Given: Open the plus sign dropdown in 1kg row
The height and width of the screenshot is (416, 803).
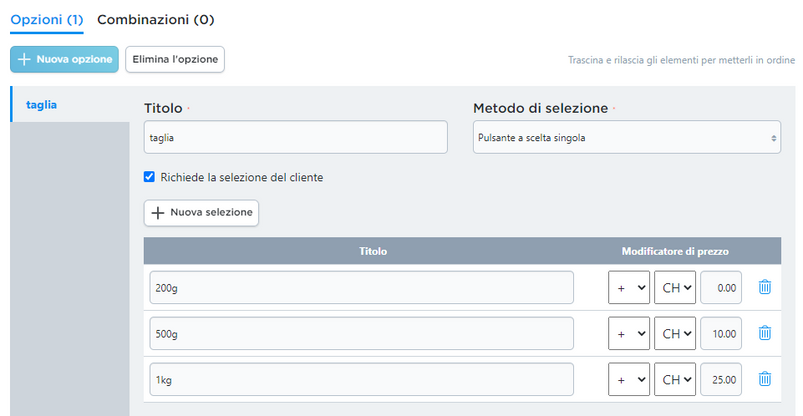Looking at the screenshot, I should [x=629, y=380].
